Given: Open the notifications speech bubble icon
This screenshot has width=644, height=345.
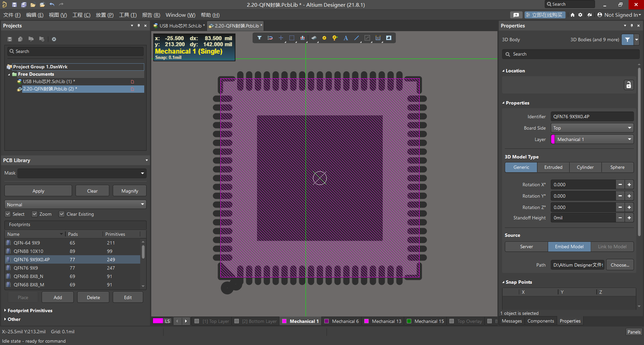Looking at the screenshot, I should [x=516, y=15].
